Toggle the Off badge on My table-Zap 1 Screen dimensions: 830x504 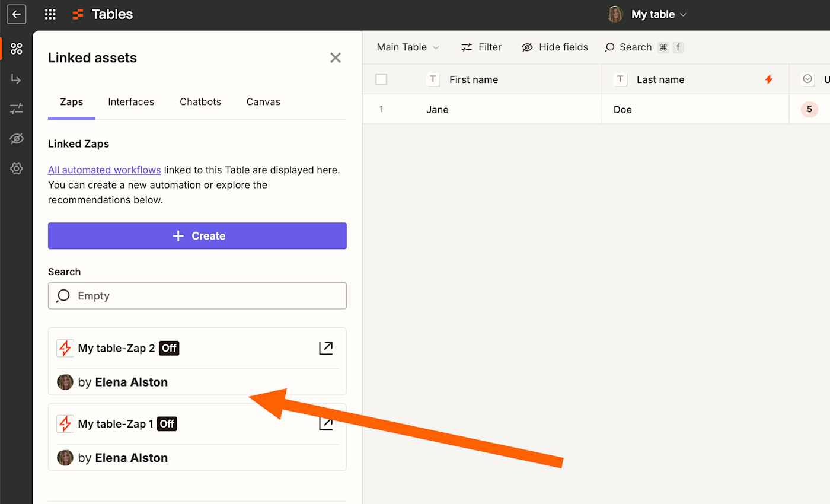(167, 424)
